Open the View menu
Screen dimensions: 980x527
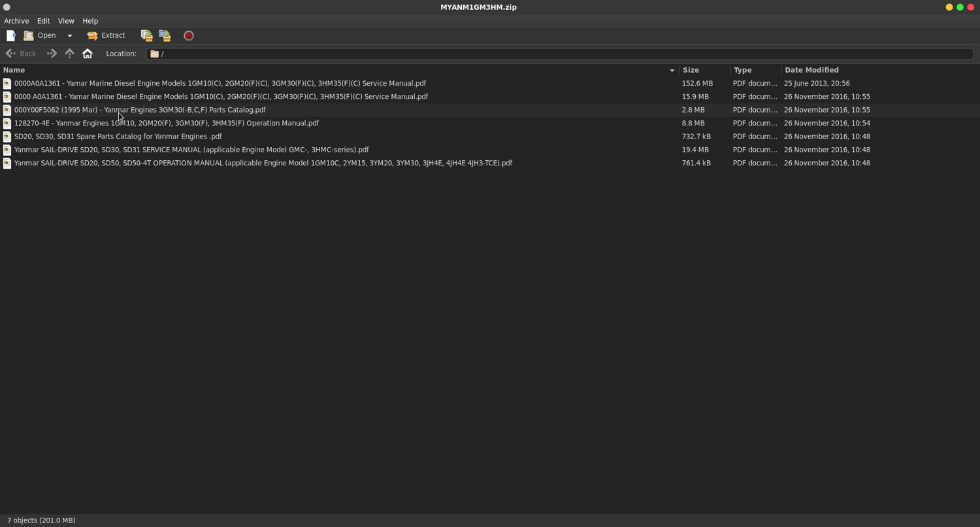pos(66,21)
